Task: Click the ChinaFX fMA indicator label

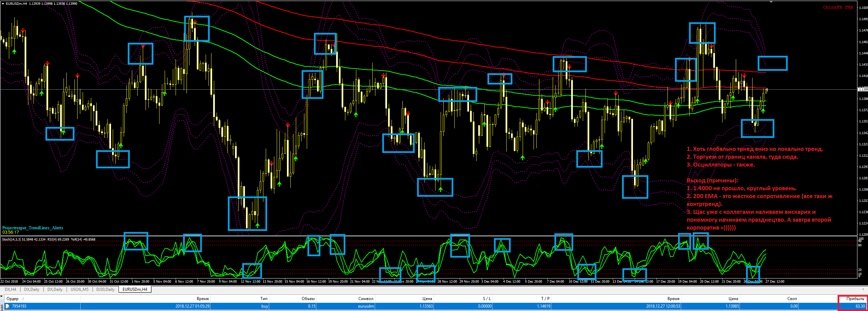Action: pyautogui.click(x=838, y=7)
